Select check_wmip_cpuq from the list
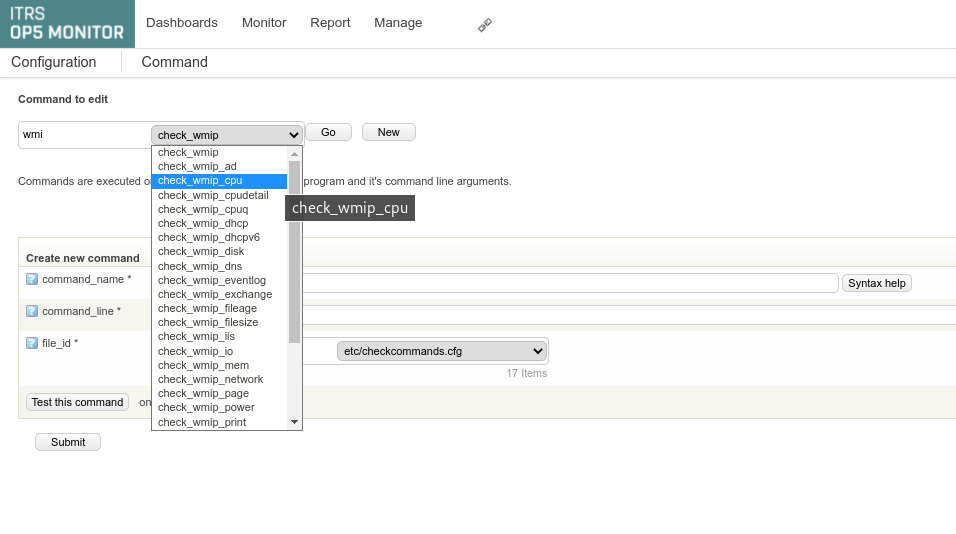This screenshot has height=534, width=956. point(219,210)
